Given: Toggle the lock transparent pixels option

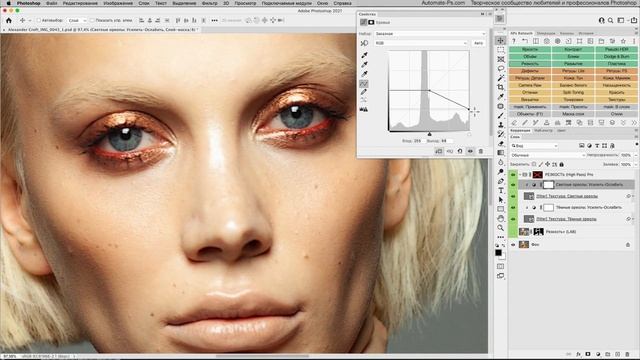Looking at the screenshot, I should [x=533, y=164].
